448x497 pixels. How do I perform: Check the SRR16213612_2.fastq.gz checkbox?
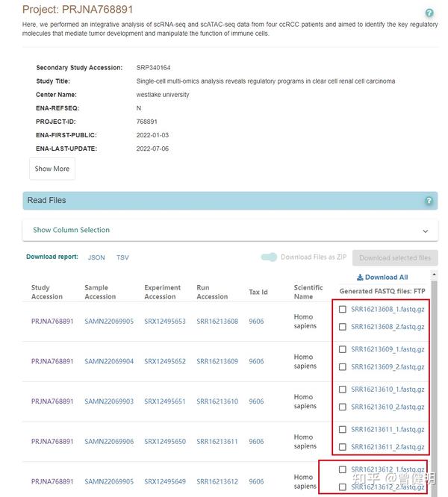pyautogui.click(x=343, y=487)
